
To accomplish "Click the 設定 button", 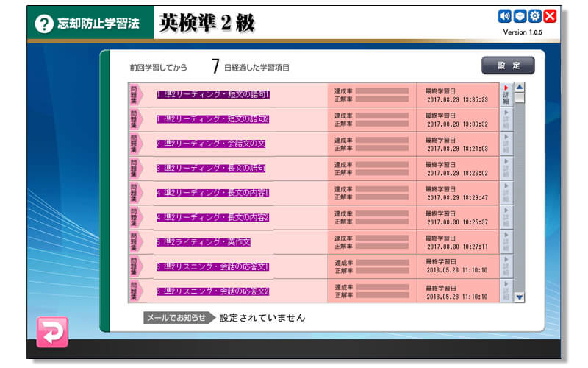I will click(508, 66).
